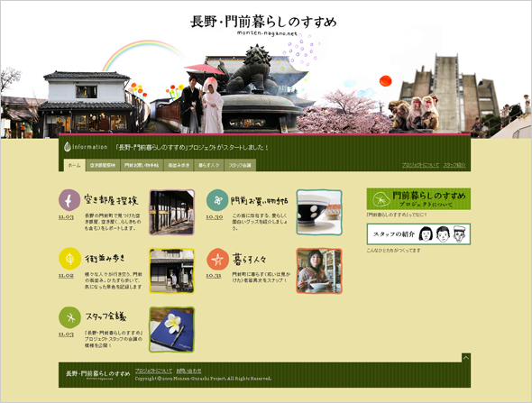Click the orange star icon for 暮らす人々
532x403 pixels.
[217, 259]
